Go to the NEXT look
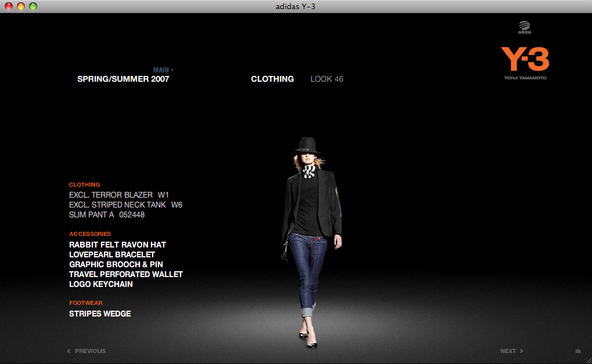This screenshot has width=592, height=364. click(x=512, y=351)
